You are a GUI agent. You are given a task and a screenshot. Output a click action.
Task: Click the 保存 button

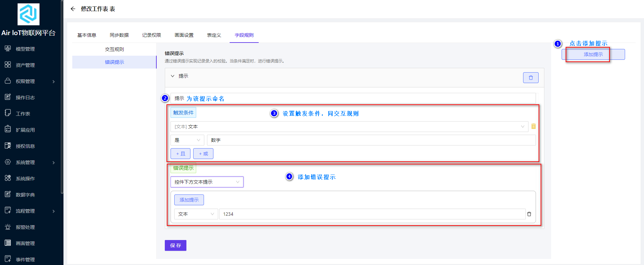(176, 245)
